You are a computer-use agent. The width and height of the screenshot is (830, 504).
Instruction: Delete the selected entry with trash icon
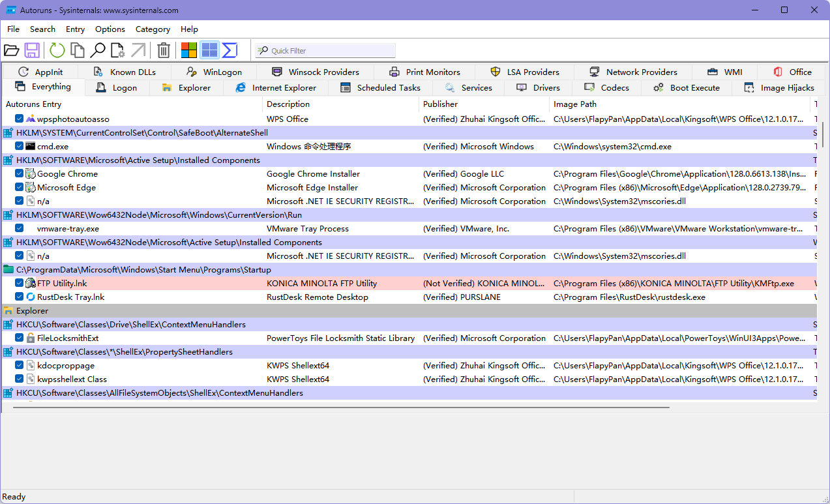[x=164, y=50]
